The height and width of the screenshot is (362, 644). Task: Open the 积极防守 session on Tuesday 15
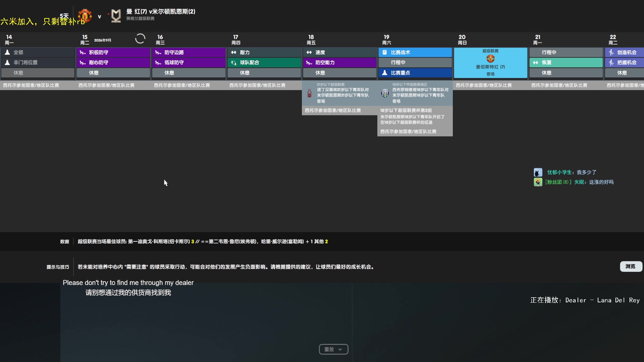point(113,52)
